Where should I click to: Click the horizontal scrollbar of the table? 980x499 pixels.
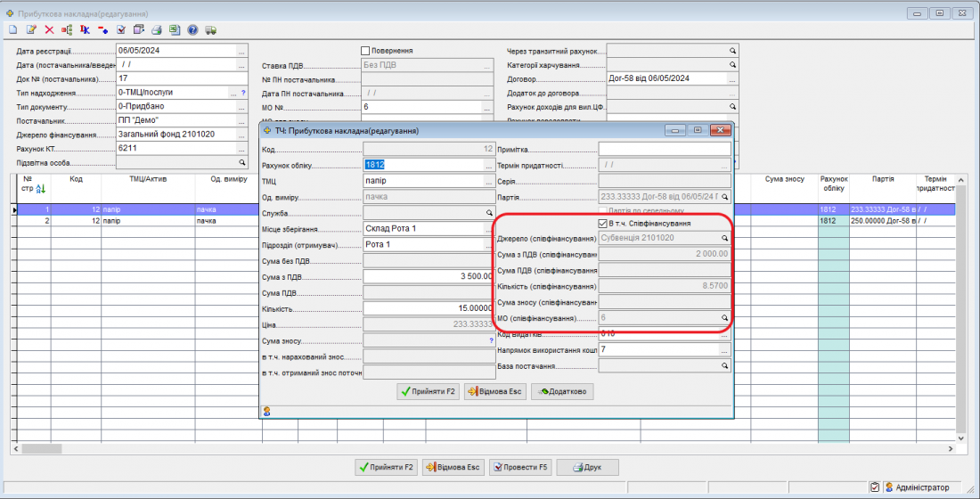coord(481,447)
